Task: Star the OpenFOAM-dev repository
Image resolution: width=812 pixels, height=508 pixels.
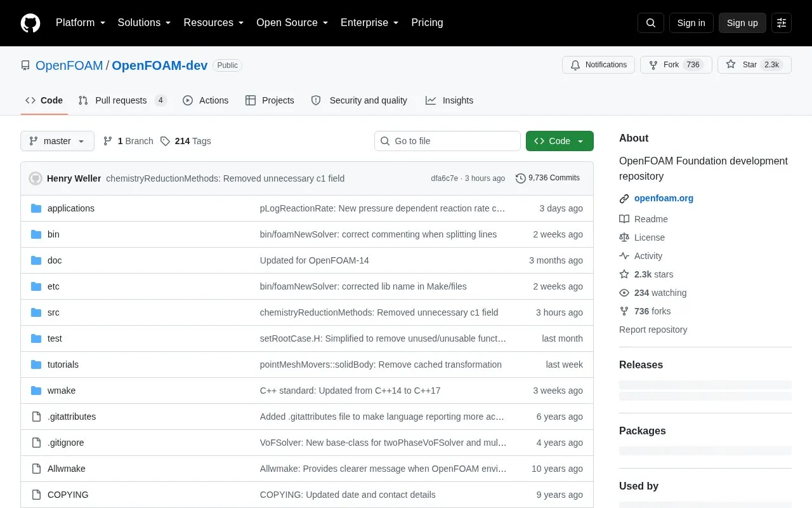Action: pos(754,65)
